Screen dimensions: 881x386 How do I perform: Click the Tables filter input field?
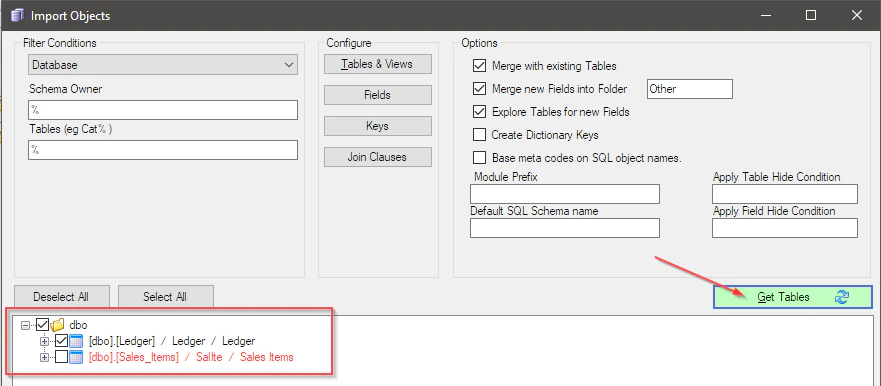point(162,150)
